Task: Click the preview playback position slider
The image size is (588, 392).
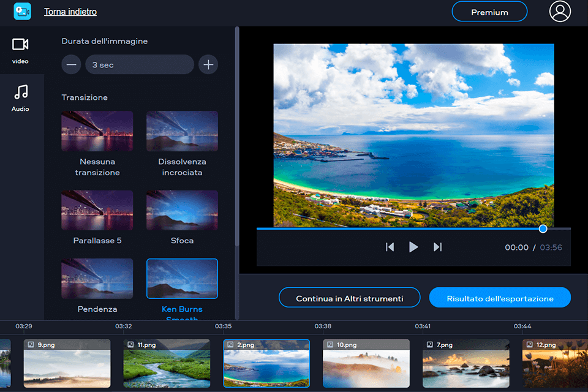Action: 543,228
